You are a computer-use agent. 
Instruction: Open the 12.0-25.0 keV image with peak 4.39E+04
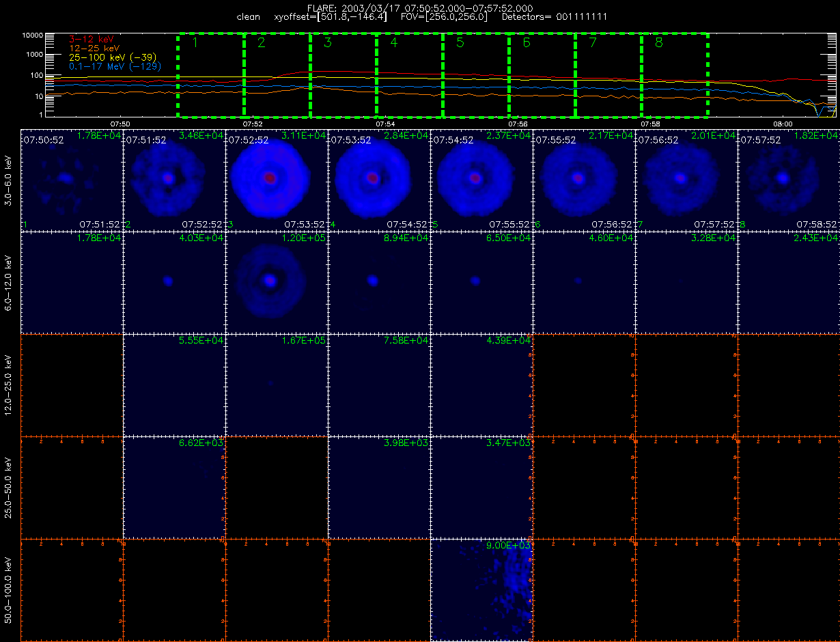481,385
